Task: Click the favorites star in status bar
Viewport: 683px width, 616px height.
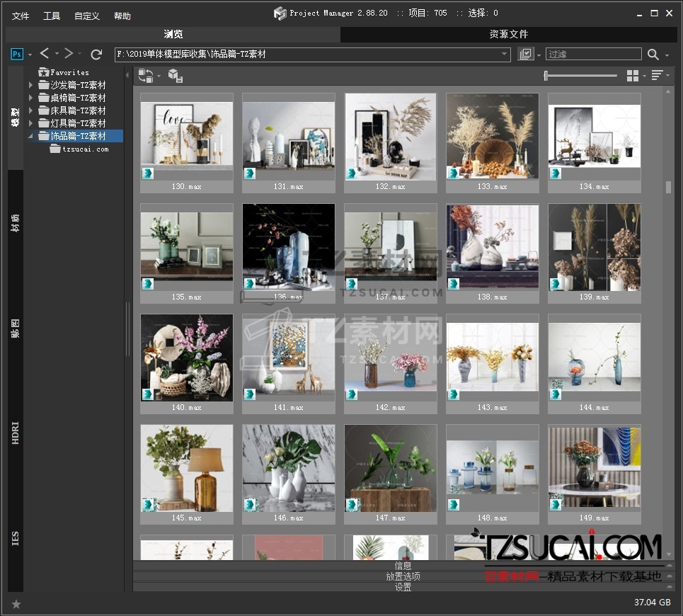Action: pyautogui.click(x=16, y=604)
